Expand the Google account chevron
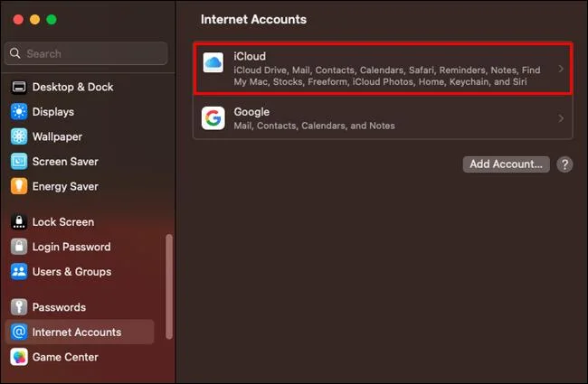 pyautogui.click(x=561, y=118)
